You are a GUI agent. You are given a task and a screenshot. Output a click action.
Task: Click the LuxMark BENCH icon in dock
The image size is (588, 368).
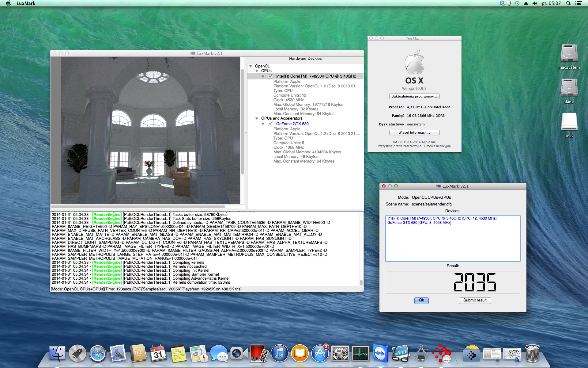[x=441, y=354]
